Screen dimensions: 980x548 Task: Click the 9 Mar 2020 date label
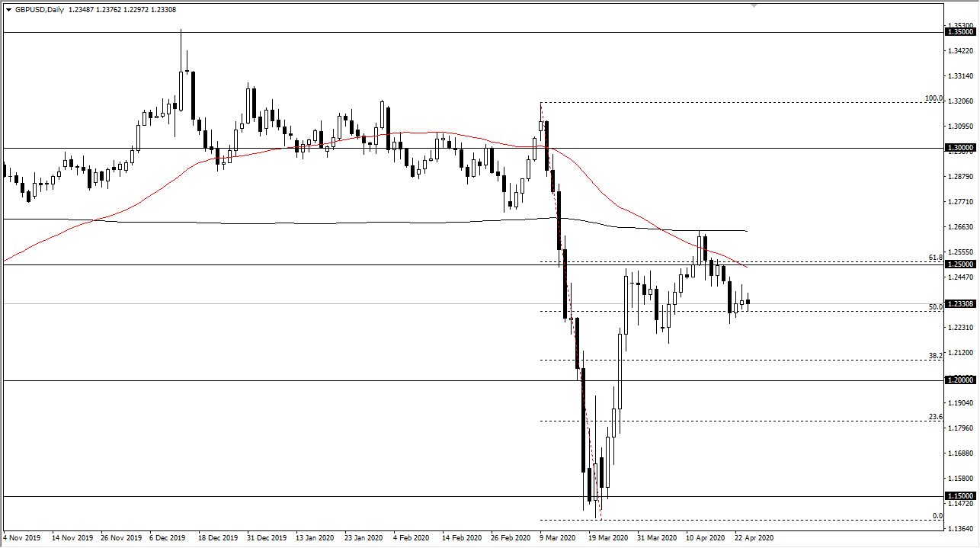coord(558,537)
